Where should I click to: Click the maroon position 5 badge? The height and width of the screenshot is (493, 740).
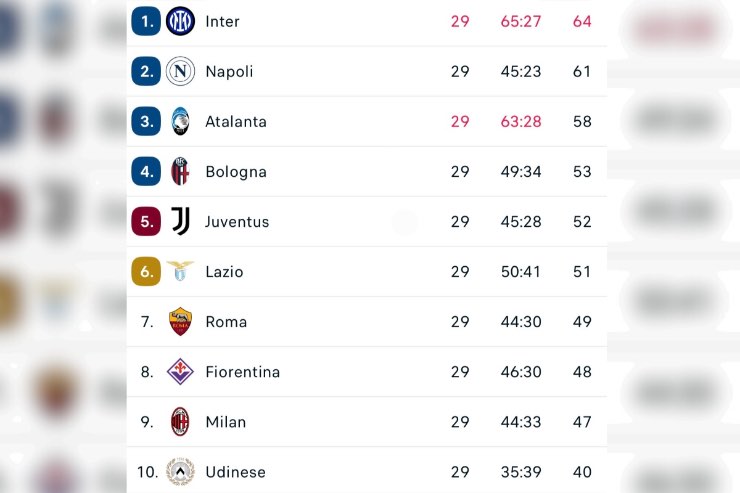click(x=146, y=221)
